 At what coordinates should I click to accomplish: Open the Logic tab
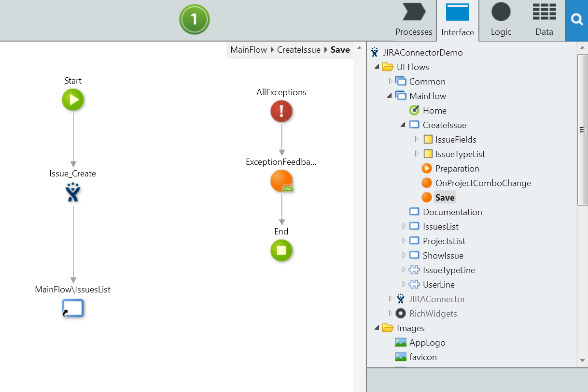tap(501, 20)
